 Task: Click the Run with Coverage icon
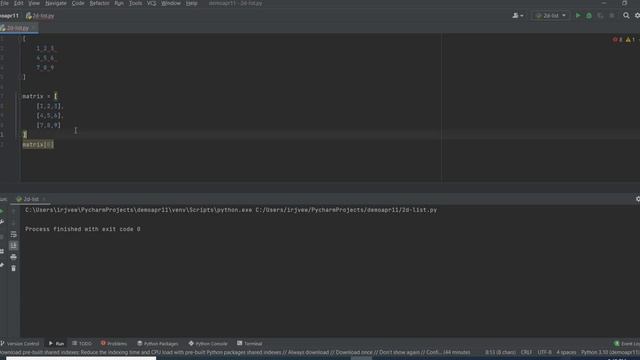click(x=600, y=16)
